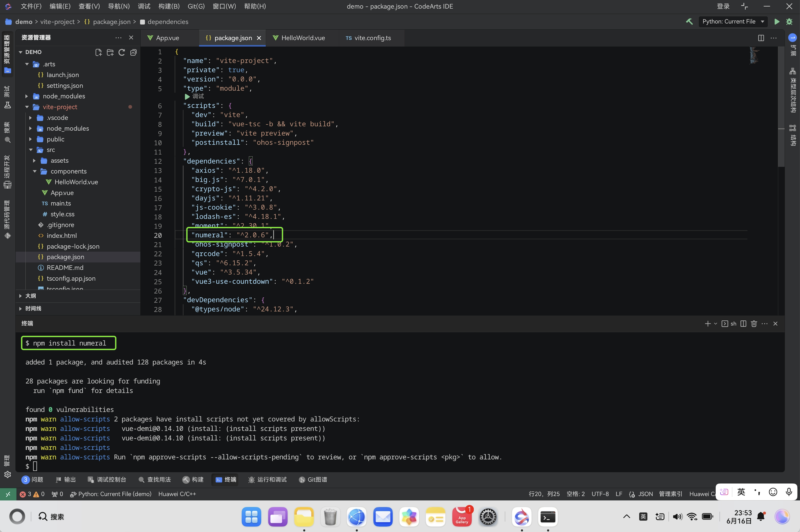Collapse the vite-project folder
This screenshot has width=800, height=532.
click(27, 107)
